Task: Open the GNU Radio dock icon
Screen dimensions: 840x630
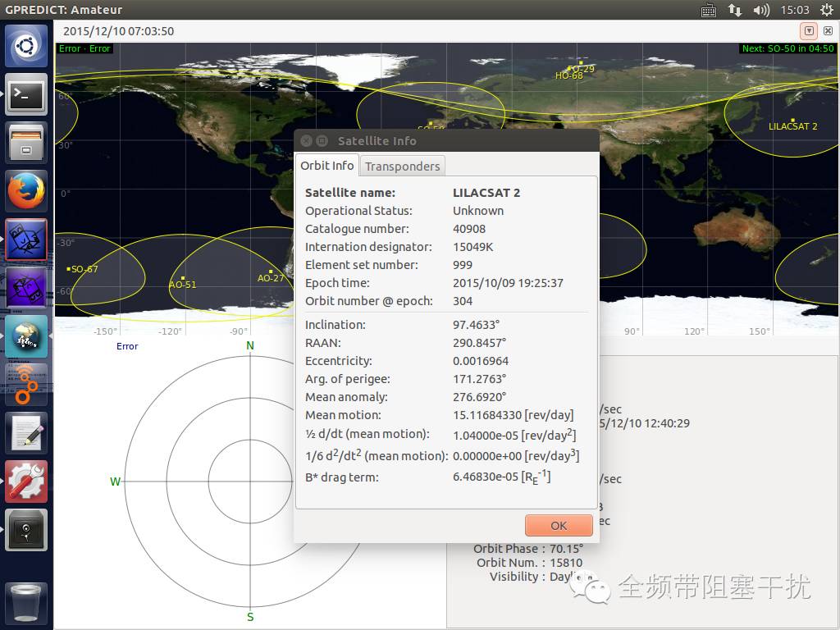Action: click(x=26, y=384)
